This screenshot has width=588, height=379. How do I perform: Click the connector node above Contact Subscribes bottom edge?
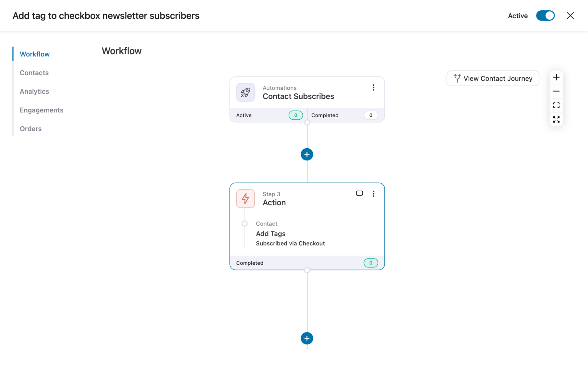307,122
